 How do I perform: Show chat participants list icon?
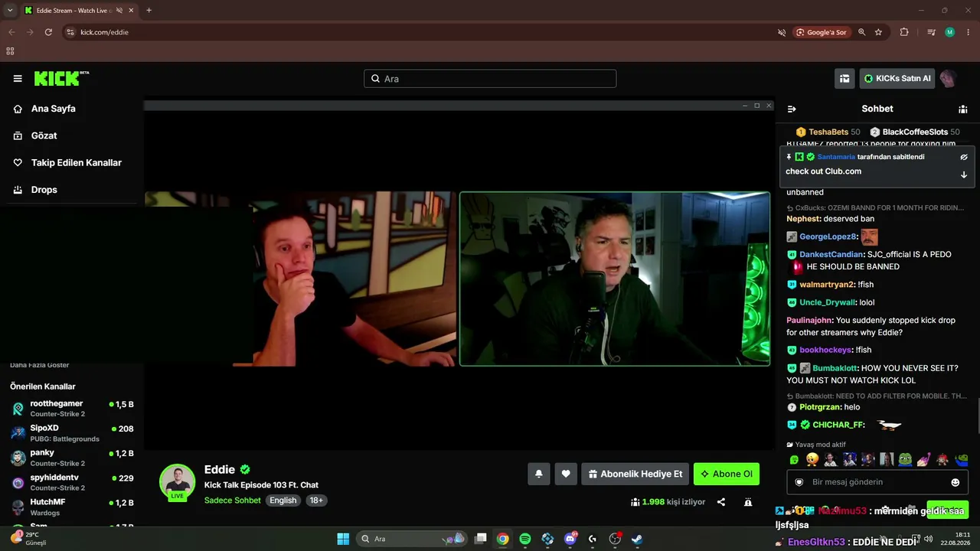tap(963, 109)
